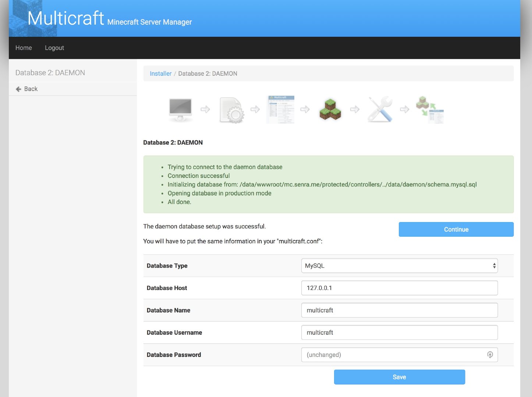The width and height of the screenshot is (532, 397).
Task: Click the Back link in sidebar
Action: tap(31, 89)
